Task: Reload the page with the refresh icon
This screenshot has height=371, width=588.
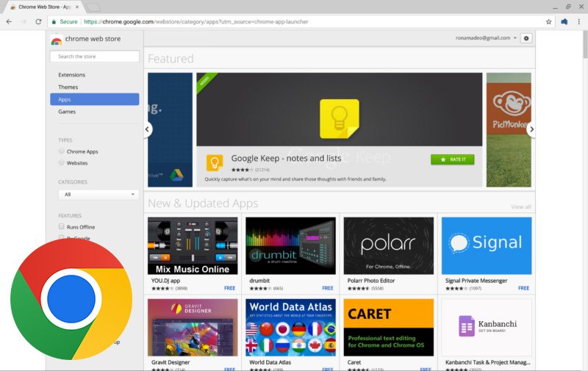Action: click(38, 22)
